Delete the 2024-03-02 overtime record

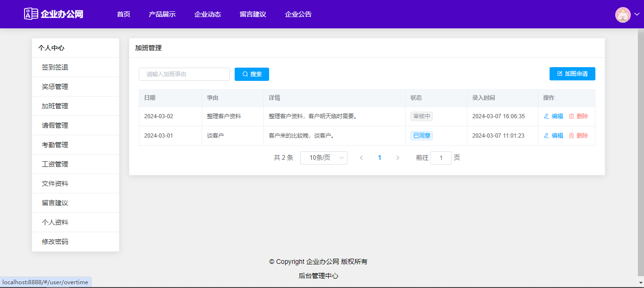[x=578, y=116]
